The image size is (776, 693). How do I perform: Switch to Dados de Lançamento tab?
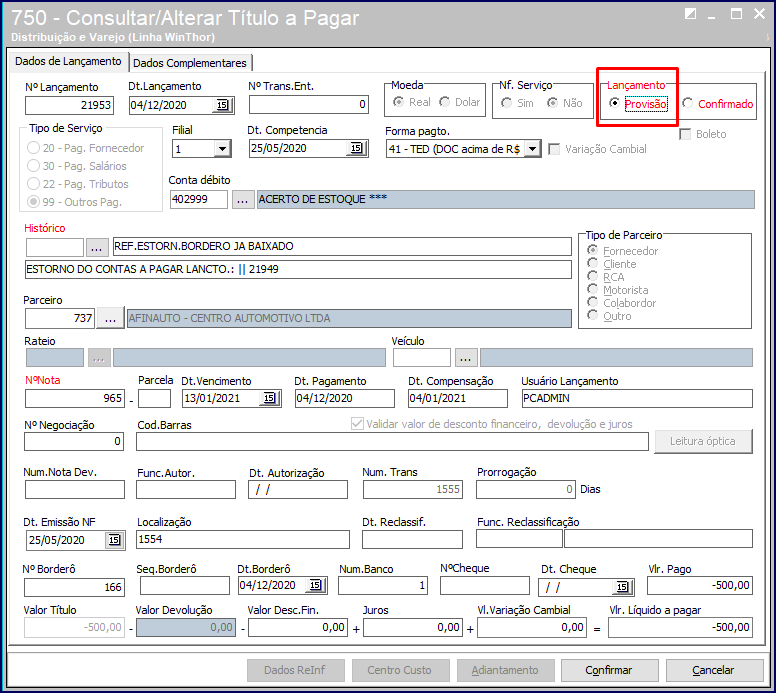68,61
